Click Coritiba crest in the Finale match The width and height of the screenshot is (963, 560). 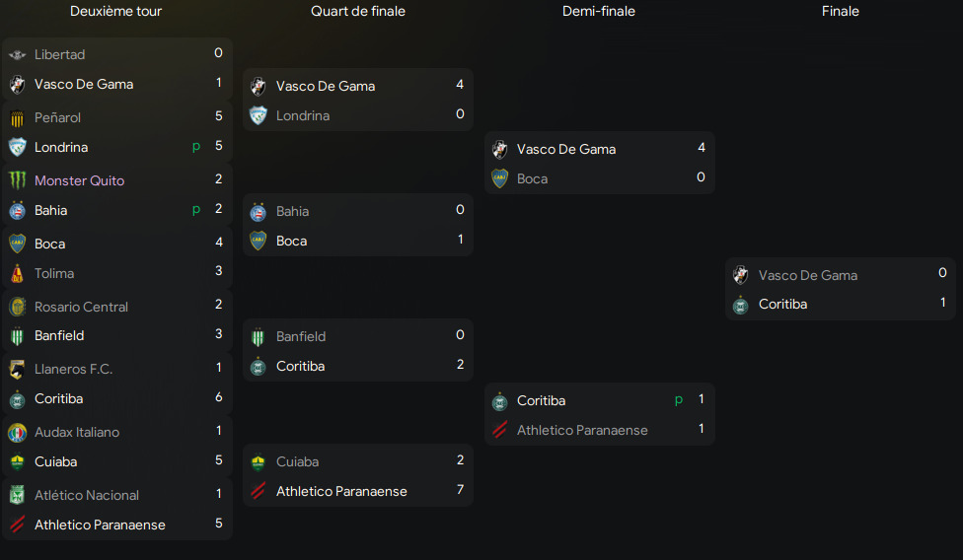point(741,305)
